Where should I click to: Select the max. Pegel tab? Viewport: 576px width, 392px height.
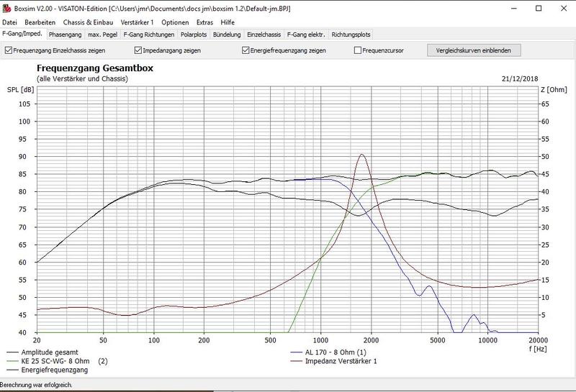pyautogui.click(x=103, y=34)
